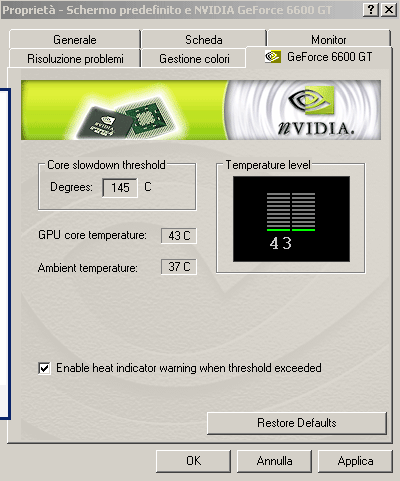
Task: Click the Temperature level bar gauge
Action: [291, 212]
